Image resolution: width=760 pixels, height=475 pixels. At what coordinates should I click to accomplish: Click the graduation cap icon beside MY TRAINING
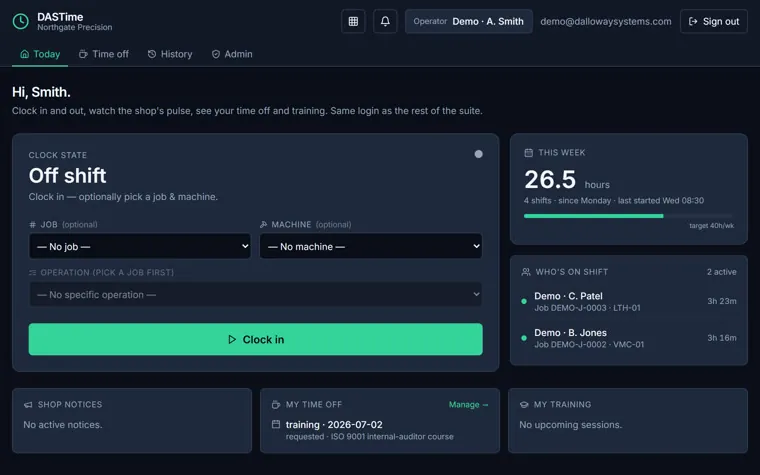tap(524, 404)
